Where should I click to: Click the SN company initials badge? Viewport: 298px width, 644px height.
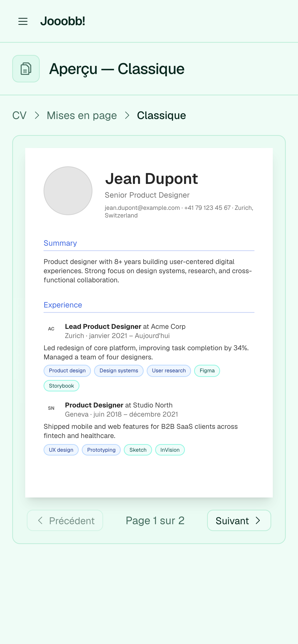click(51, 408)
